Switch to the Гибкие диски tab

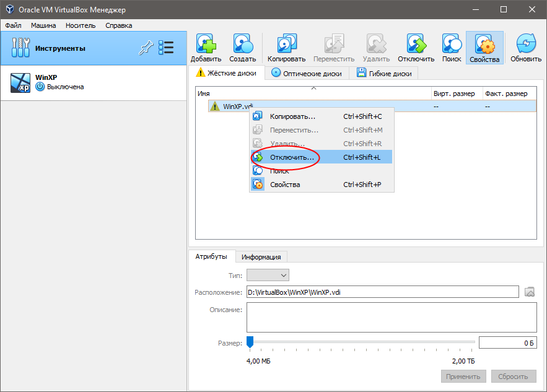coord(383,73)
